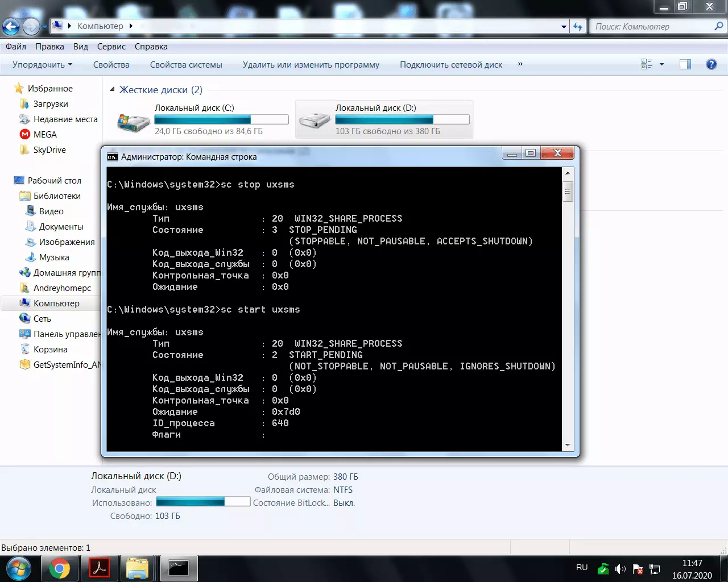Select Библиотеки in the sidebar
This screenshot has height=582, width=728.
click(x=50, y=196)
